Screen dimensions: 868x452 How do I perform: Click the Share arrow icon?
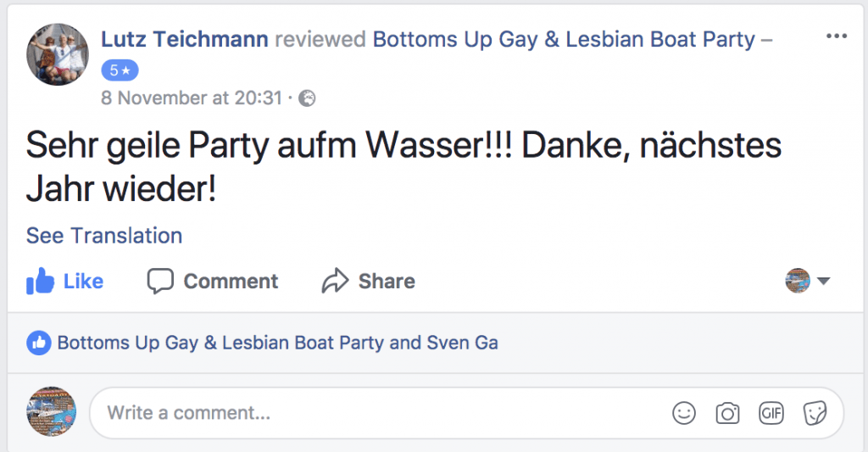pos(336,281)
